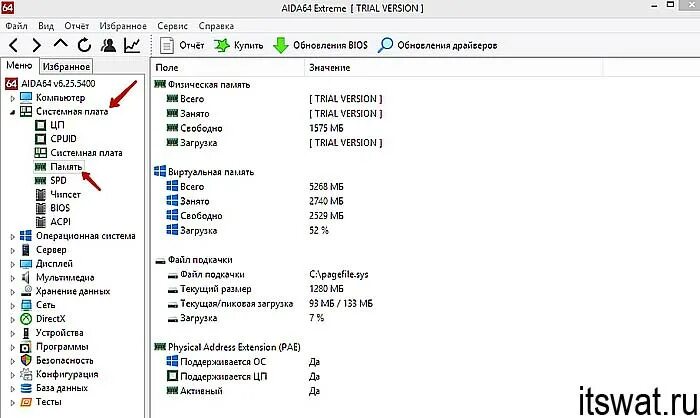Open the Вид menu
The height and width of the screenshot is (418, 700).
pos(46,26)
